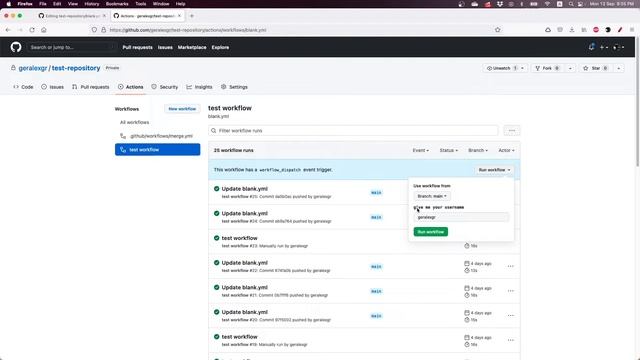This screenshot has width=640, height=360.
Task: Expand the Branch filter dropdown
Action: [478, 150]
